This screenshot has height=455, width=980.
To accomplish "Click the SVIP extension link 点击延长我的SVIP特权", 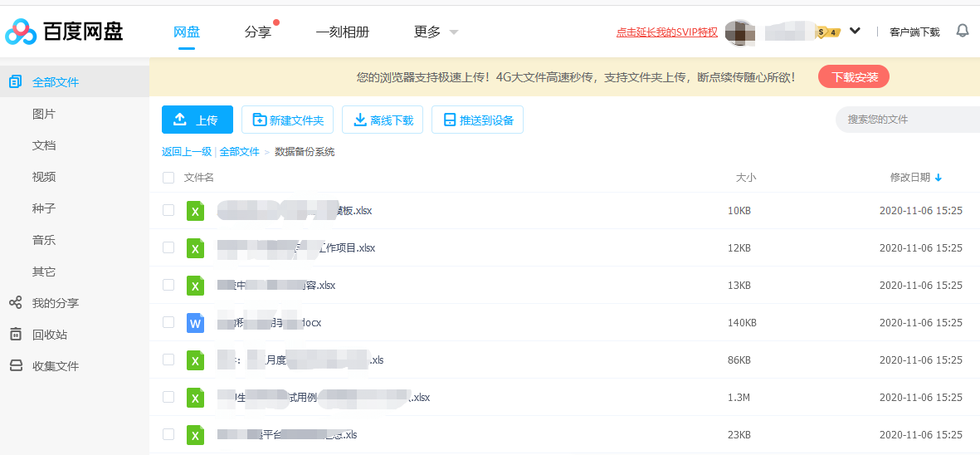I will (x=667, y=32).
